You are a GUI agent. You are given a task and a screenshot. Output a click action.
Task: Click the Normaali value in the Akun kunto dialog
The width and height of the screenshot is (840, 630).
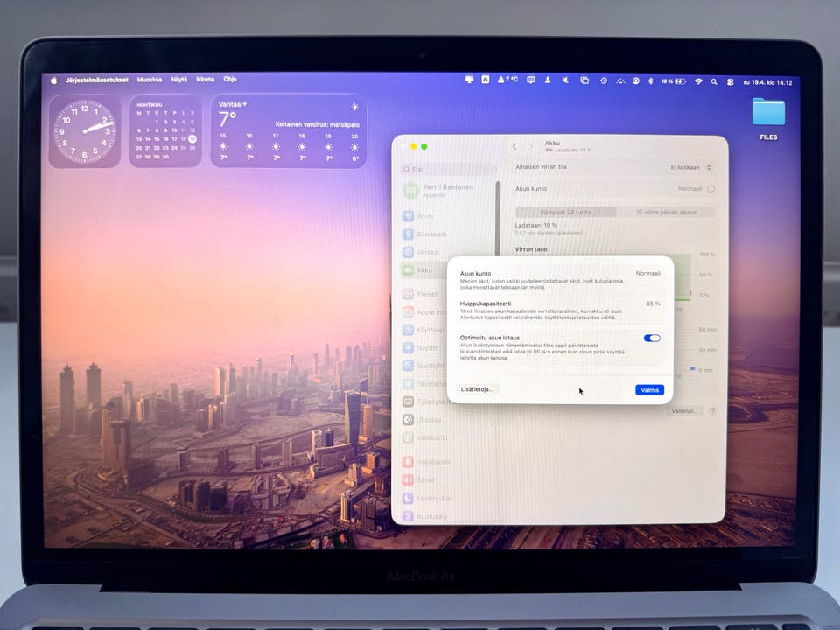coord(648,273)
